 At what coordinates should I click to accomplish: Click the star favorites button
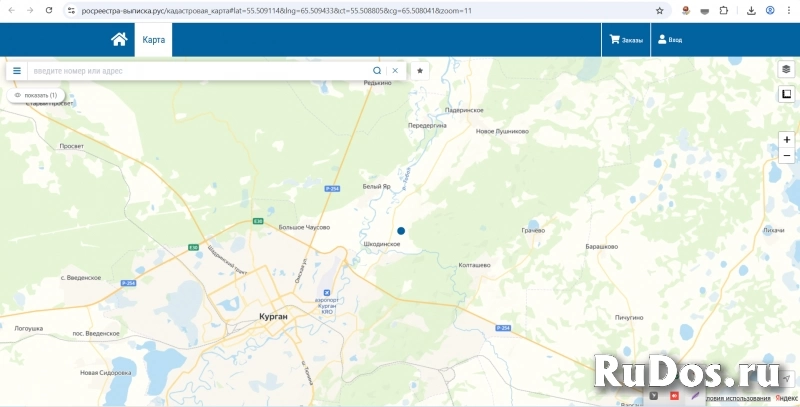[420, 71]
